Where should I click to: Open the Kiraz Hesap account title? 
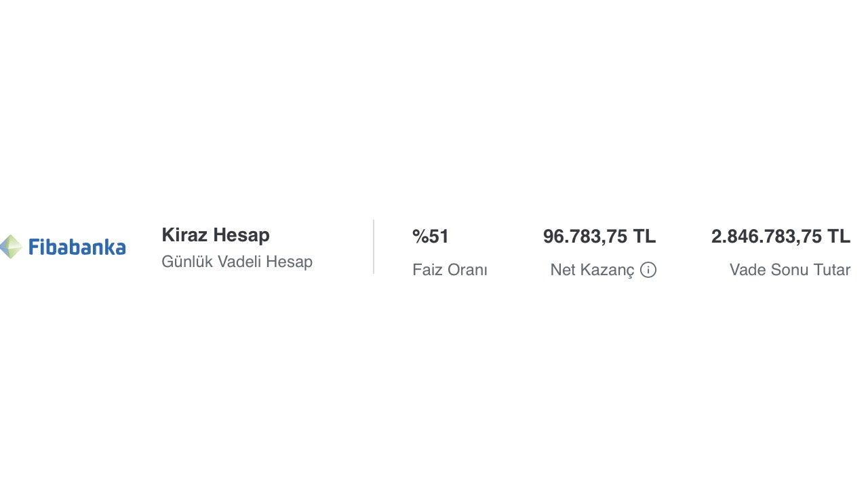coord(216,235)
